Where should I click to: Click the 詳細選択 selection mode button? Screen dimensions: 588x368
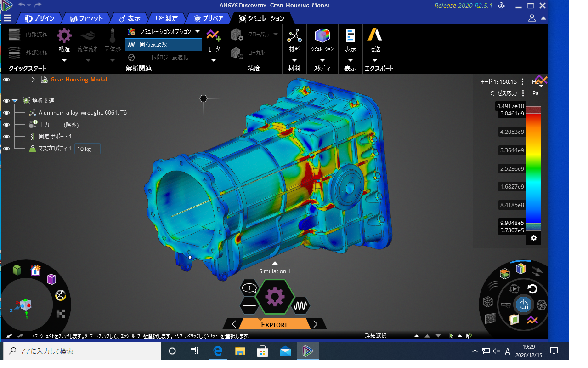tap(376, 336)
